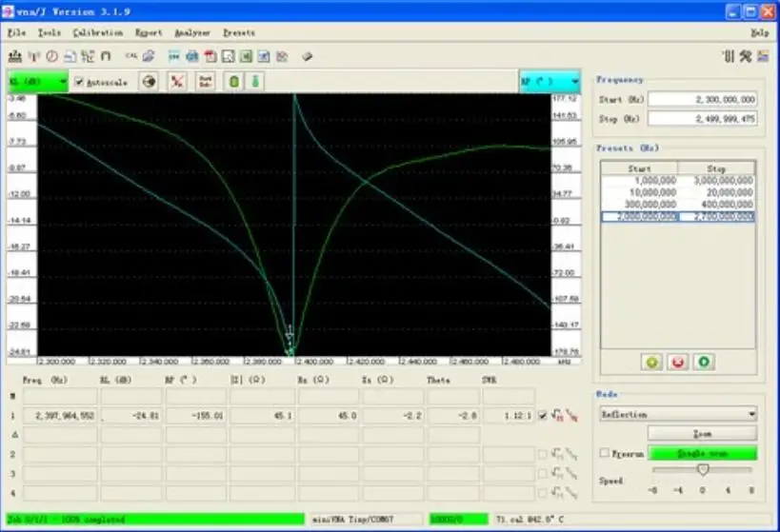Image resolution: width=780 pixels, height=532 pixels.
Task: Open the Analyzer menu
Action: [x=192, y=32]
